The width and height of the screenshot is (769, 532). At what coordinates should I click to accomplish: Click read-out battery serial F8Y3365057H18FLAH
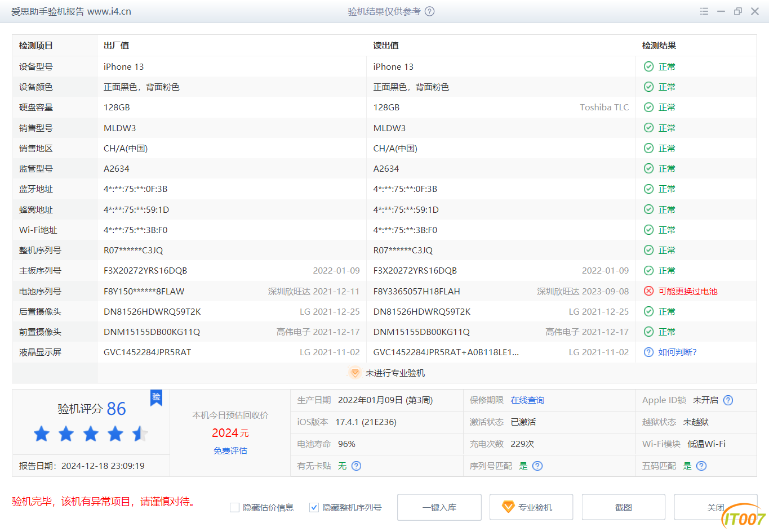[417, 292]
